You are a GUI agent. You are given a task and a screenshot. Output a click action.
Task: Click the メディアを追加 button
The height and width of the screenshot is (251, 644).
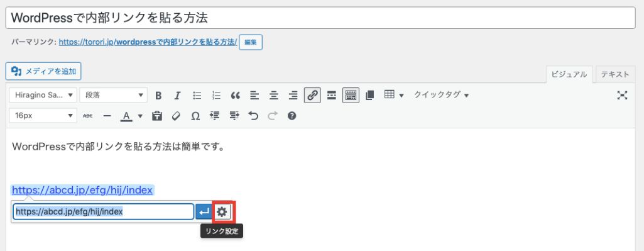[43, 71]
